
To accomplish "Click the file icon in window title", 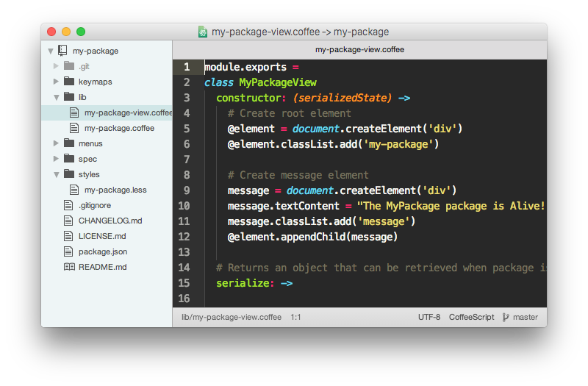I will (x=203, y=32).
